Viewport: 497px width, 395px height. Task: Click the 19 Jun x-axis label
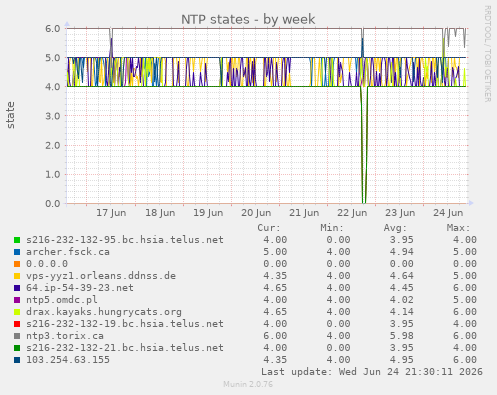point(208,213)
